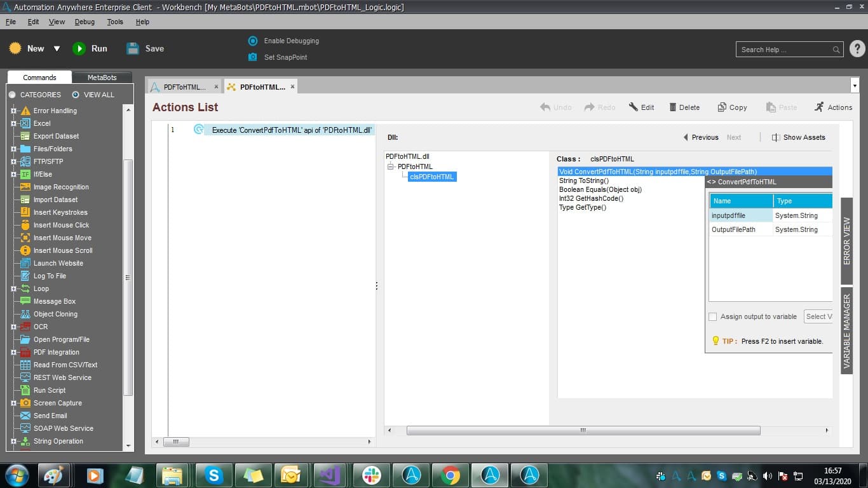Click the Image Recognition command icon
The width and height of the screenshot is (868, 488).
coord(25,187)
